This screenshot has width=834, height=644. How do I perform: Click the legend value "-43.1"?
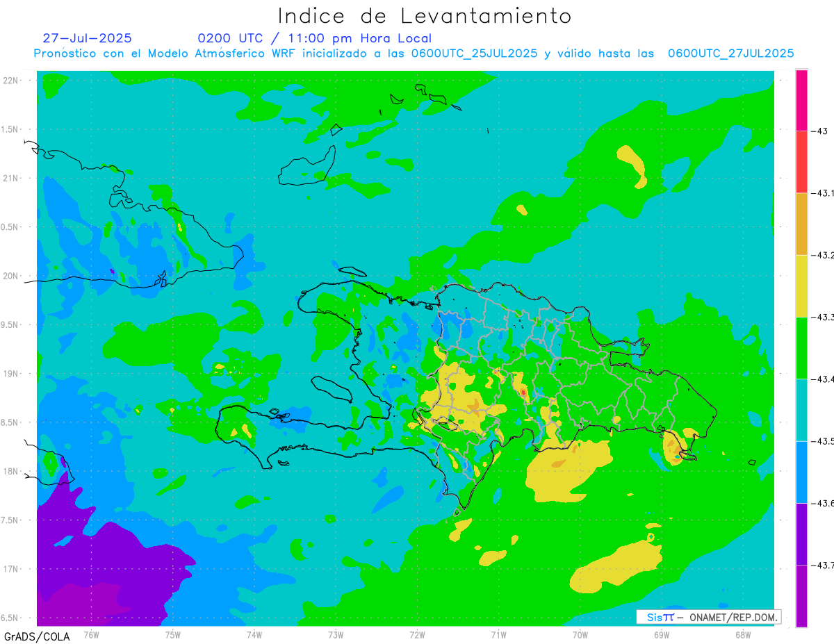(x=823, y=193)
